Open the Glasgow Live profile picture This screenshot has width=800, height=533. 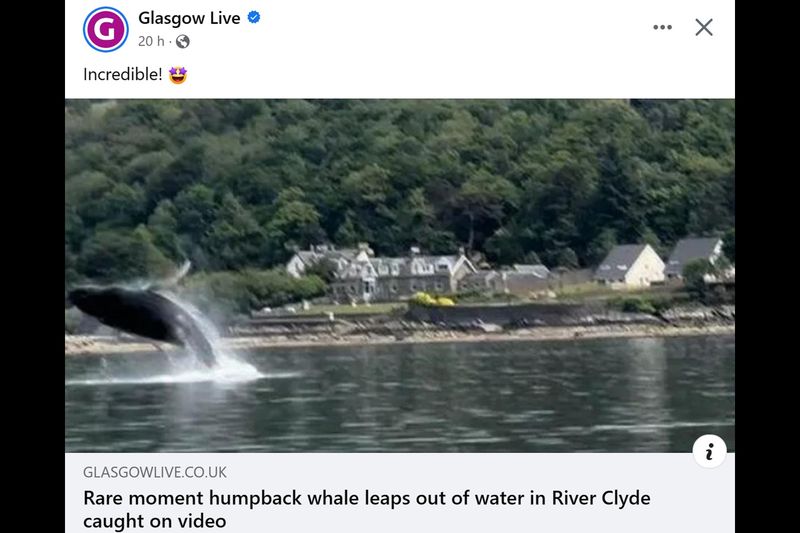click(x=106, y=29)
